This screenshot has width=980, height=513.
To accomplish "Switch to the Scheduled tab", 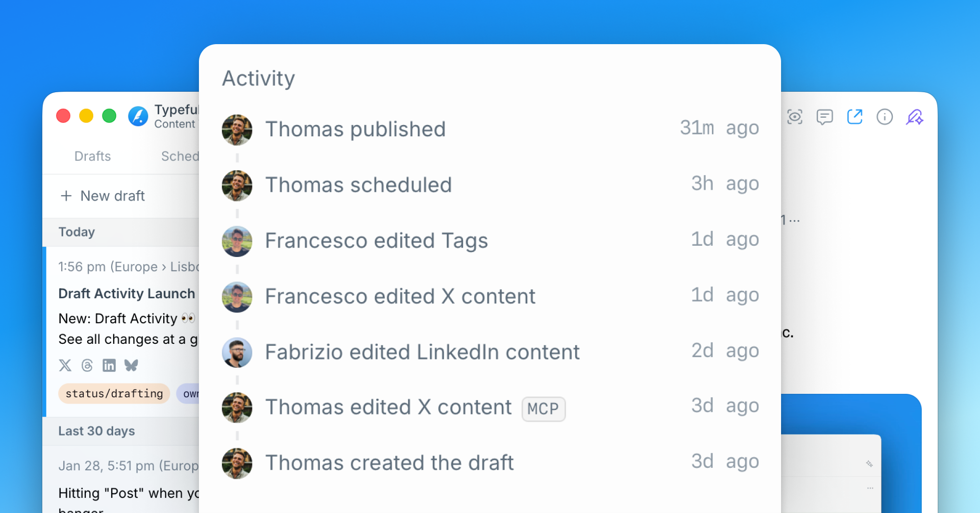I will (x=180, y=156).
